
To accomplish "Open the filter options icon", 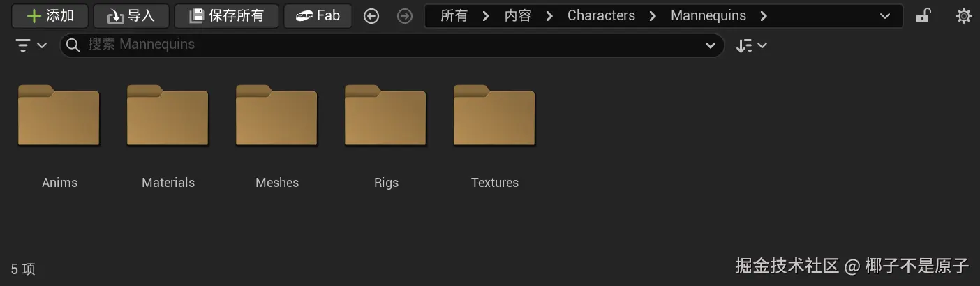I will [x=31, y=45].
